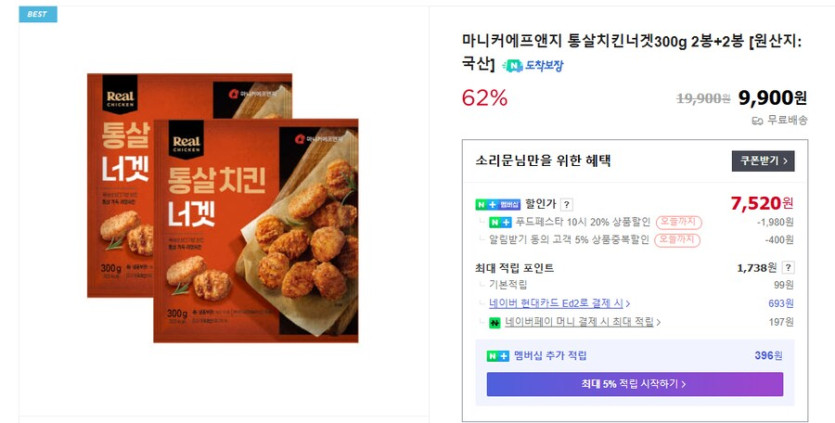
Task: Click the N+ icon beside 멤버십 추가 적립
Action: pyautogui.click(x=498, y=356)
